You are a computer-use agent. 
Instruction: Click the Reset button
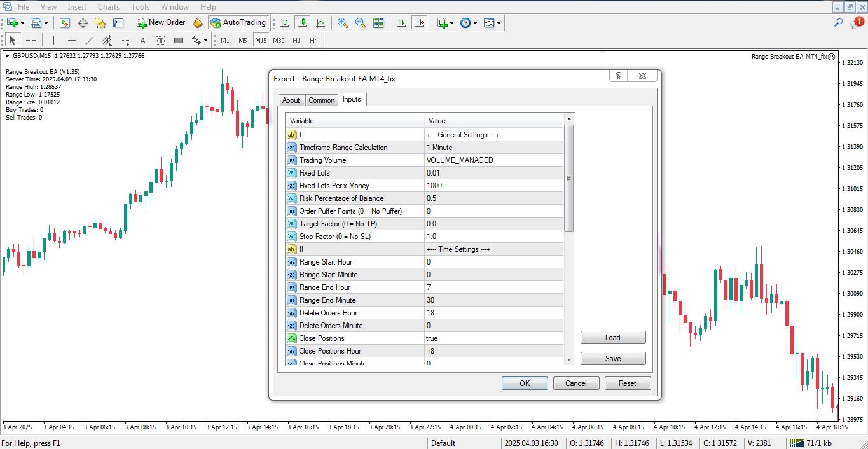click(x=627, y=383)
